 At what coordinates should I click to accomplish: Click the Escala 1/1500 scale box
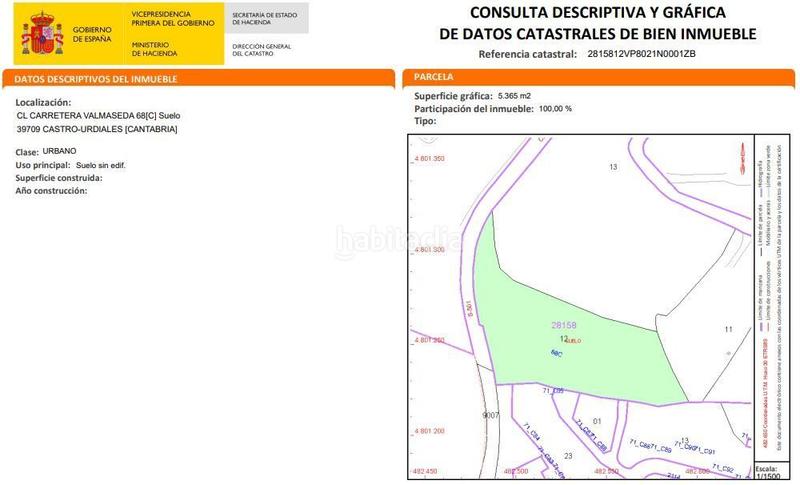[x=766, y=472]
